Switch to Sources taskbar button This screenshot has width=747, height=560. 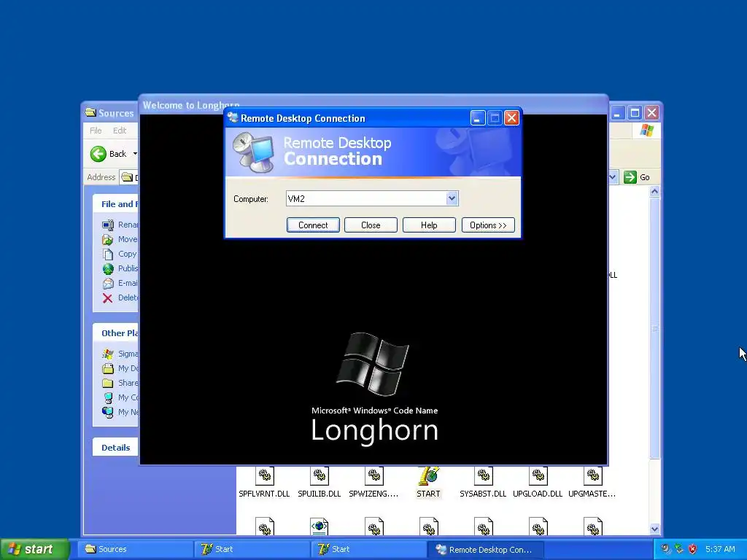tap(136, 550)
